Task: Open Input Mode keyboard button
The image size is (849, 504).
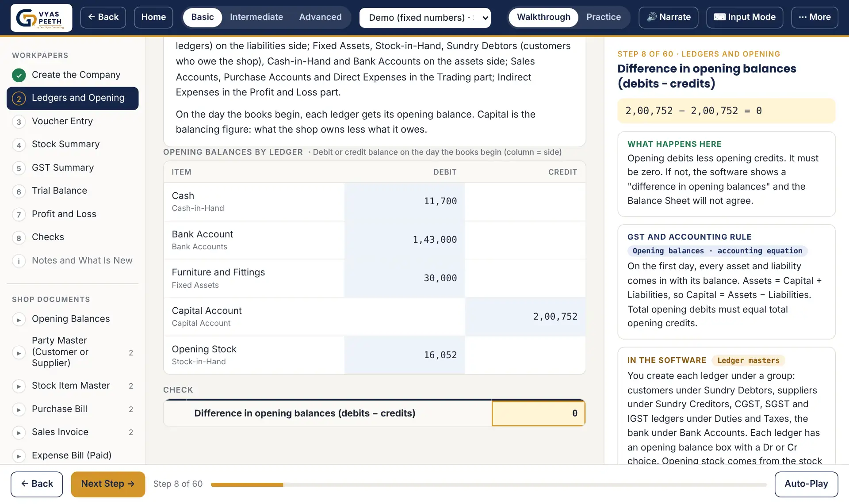Action: (x=744, y=17)
